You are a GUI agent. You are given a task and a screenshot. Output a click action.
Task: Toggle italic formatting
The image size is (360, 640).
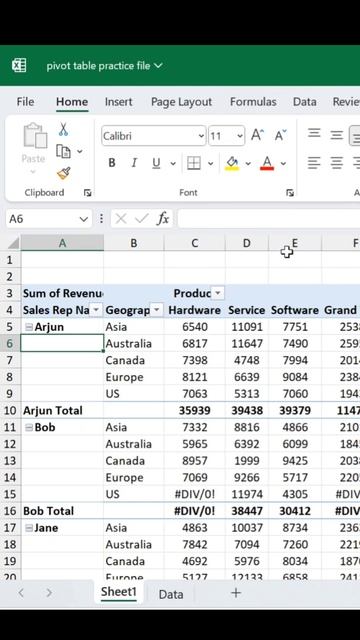(x=134, y=163)
